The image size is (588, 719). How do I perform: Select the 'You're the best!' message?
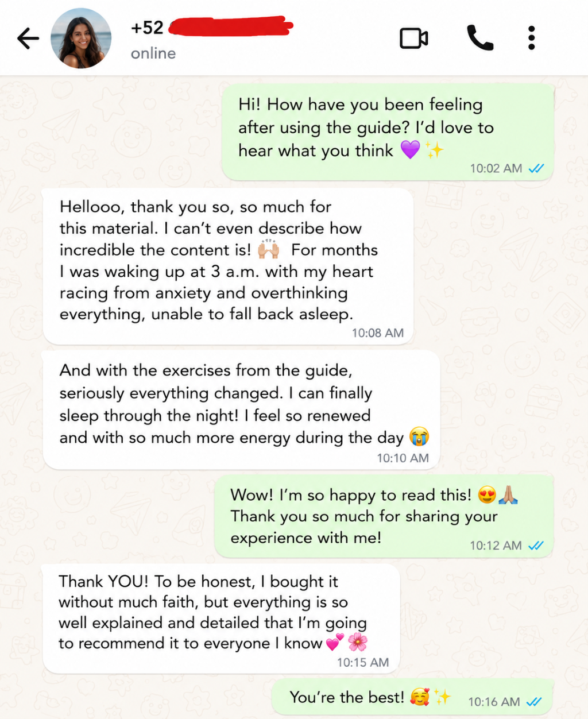[412, 698]
